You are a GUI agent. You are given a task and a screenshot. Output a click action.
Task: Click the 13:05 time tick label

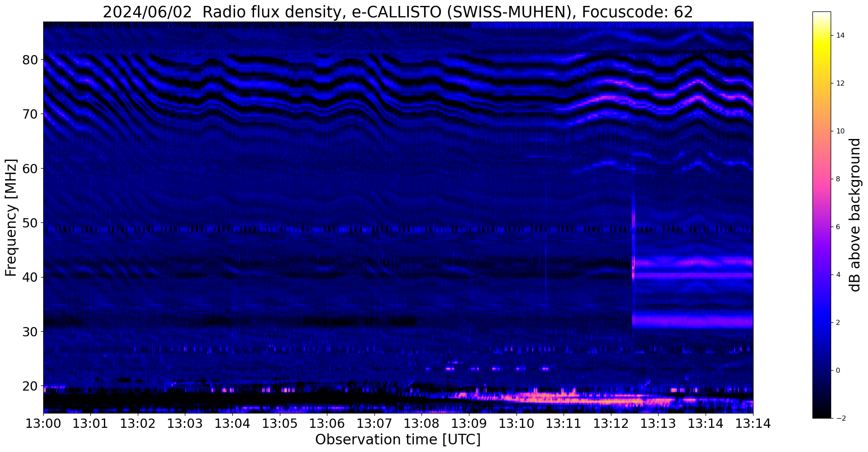point(280,423)
